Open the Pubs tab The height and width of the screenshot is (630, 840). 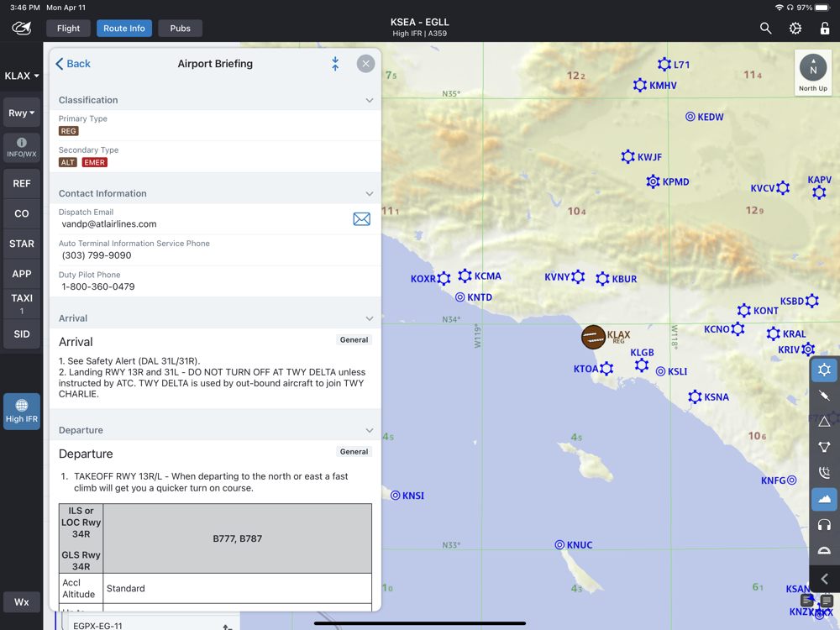point(180,29)
